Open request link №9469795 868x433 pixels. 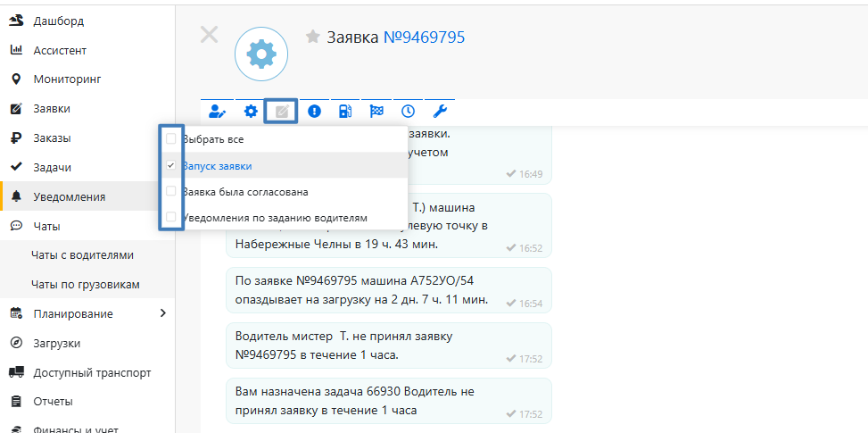(424, 37)
